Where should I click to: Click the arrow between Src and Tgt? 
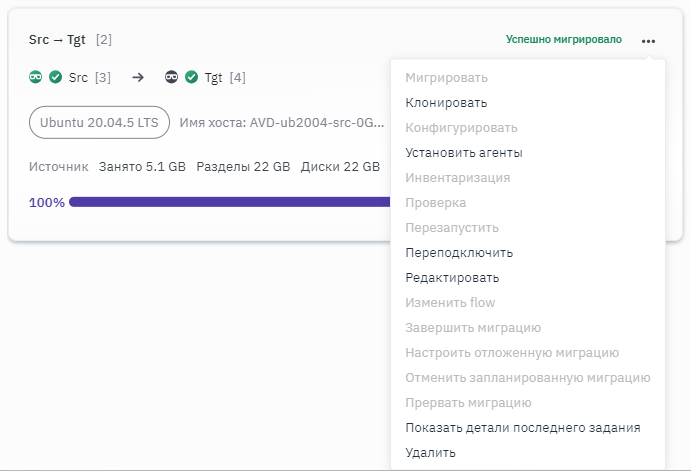click(138, 77)
